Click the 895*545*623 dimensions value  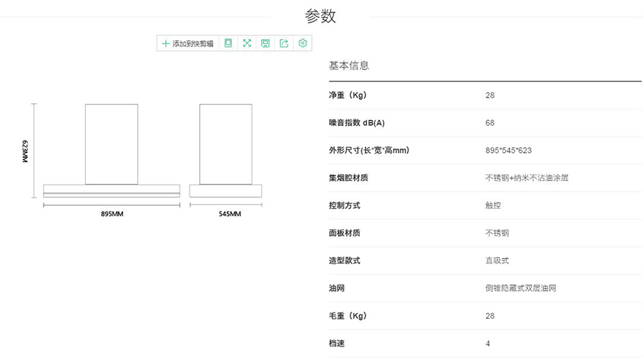[x=508, y=151]
